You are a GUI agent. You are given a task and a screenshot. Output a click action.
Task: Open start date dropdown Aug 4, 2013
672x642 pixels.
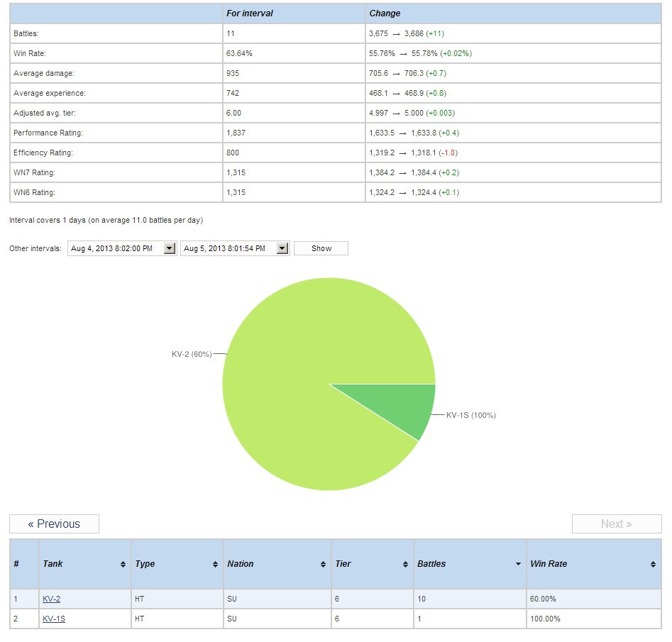[x=169, y=248]
